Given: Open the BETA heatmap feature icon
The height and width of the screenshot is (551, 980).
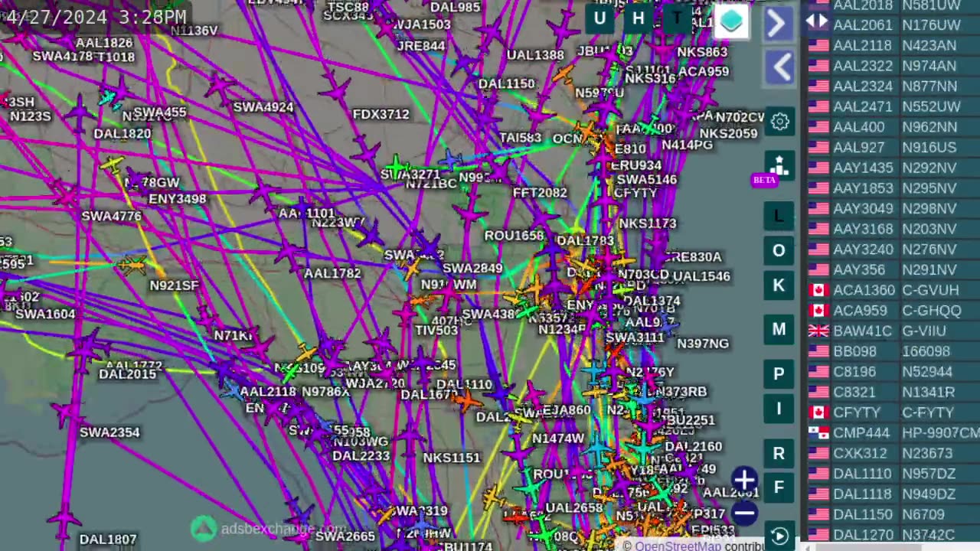Looking at the screenshot, I should (x=778, y=167).
